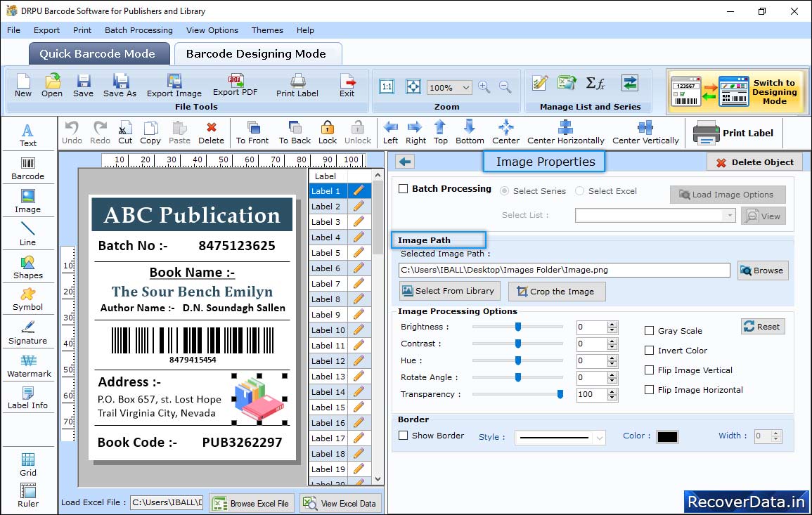
Task: Open the Themes menu
Action: [x=267, y=30]
